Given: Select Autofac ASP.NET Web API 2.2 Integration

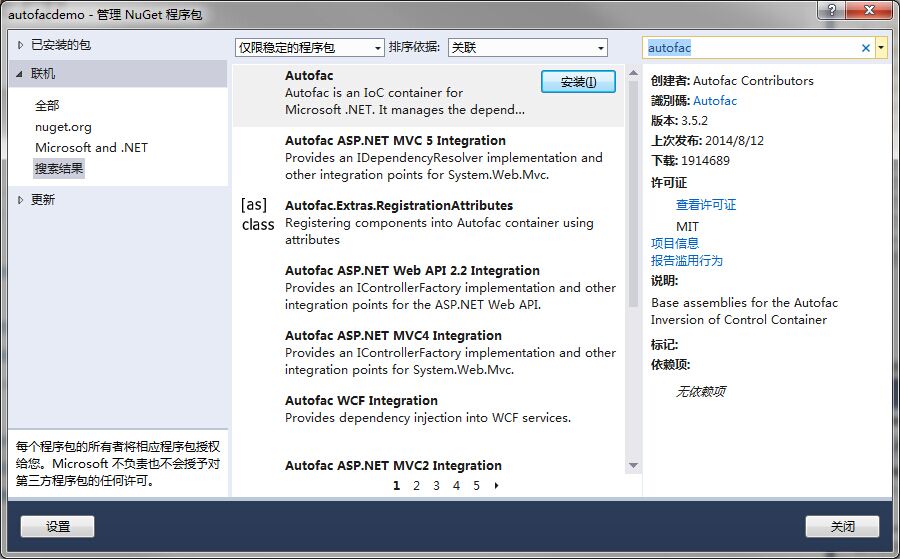Looking at the screenshot, I should 428,288.
